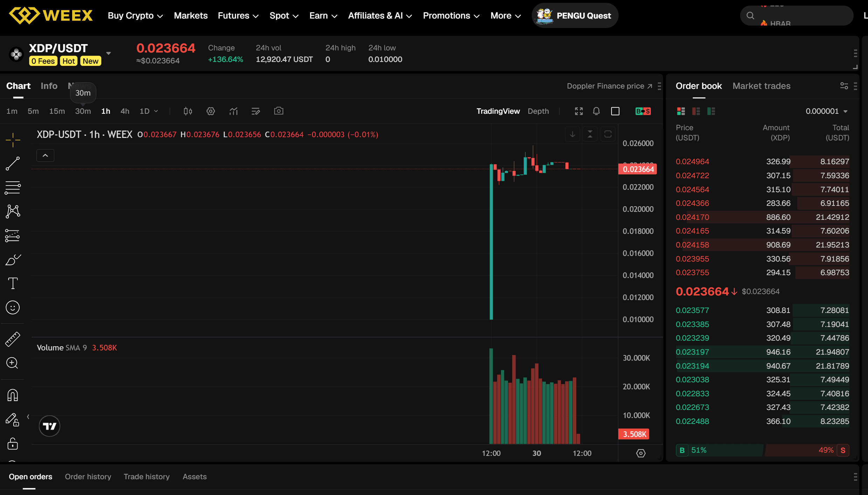Open the PENGU Quest promotion
Image resolution: width=868 pixels, height=495 pixels.
click(x=575, y=16)
